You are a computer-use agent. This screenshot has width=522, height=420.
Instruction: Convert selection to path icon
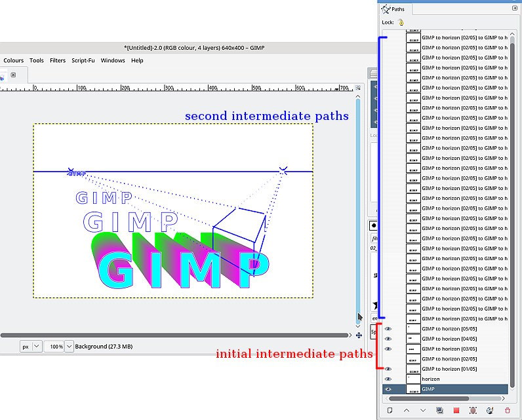click(473, 410)
